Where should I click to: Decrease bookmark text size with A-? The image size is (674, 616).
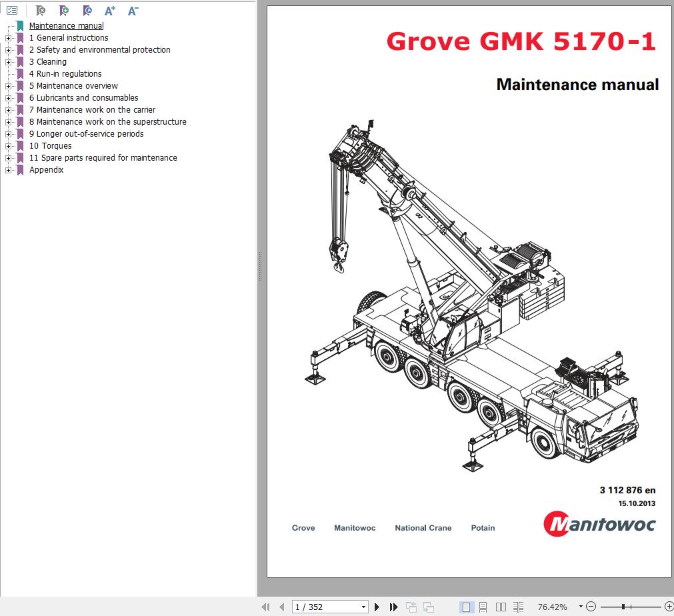coord(133,10)
